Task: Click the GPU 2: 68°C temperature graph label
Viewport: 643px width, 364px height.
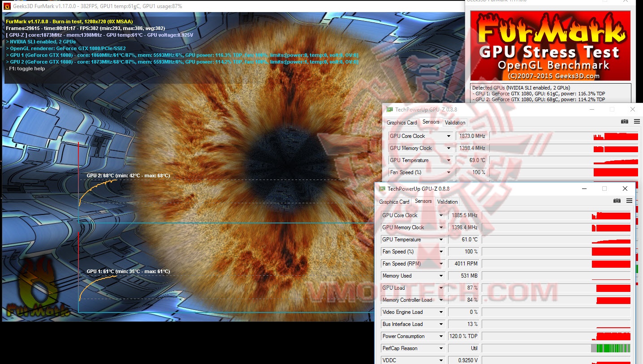Action: click(x=128, y=176)
